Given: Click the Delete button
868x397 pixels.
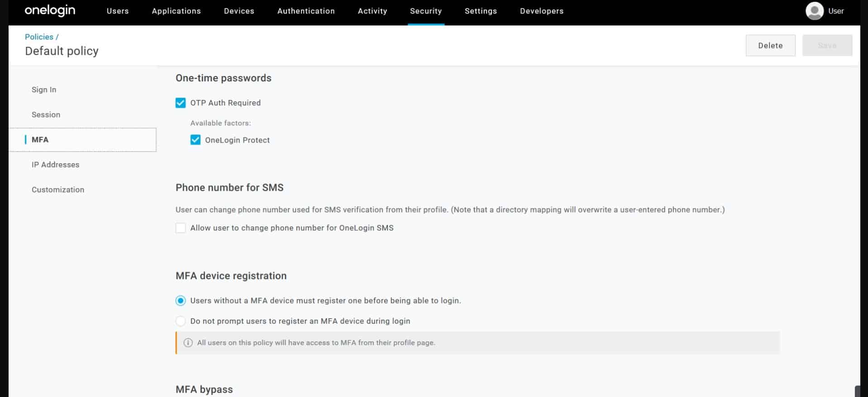Looking at the screenshot, I should tap(770, 46).
